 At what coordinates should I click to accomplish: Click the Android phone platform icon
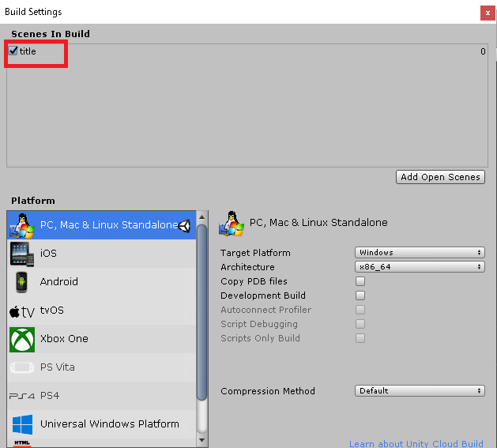pos(21,282)
